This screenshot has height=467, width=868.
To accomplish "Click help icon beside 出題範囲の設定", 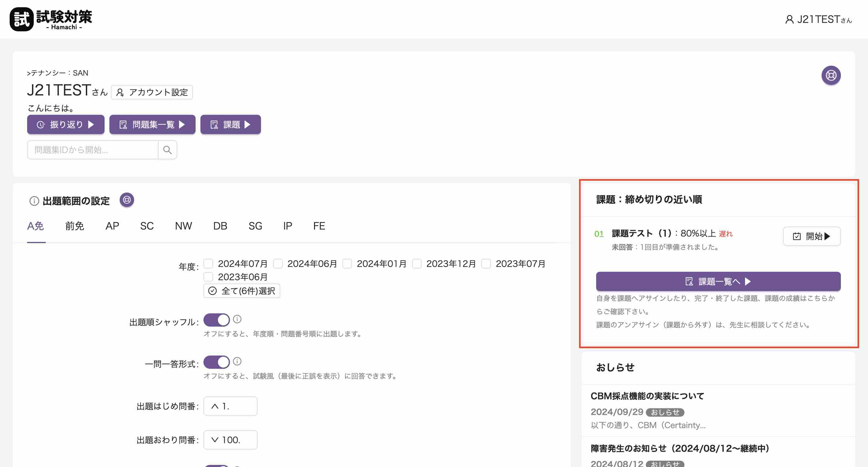I will (127, 200).
